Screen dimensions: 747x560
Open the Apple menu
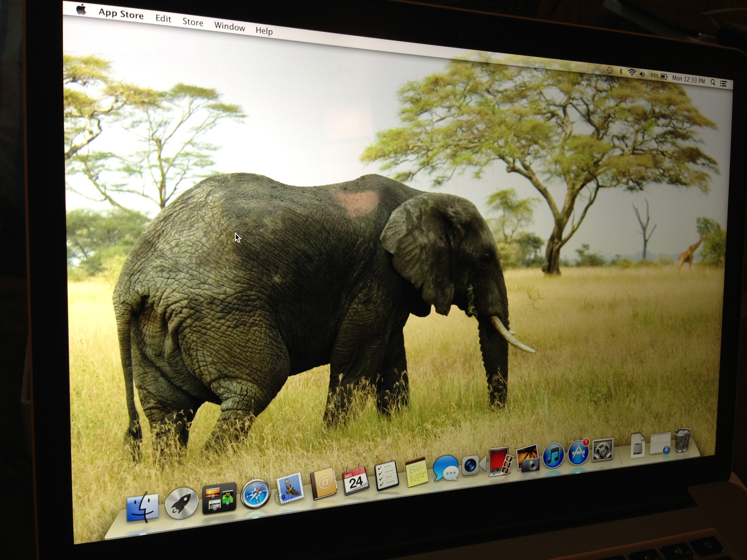pos(81,10)
